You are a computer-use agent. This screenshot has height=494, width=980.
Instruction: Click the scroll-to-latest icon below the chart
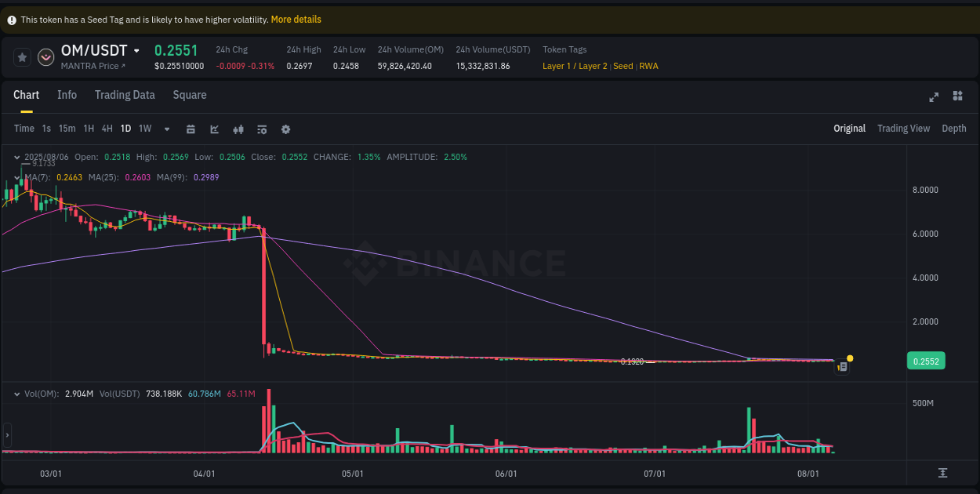[943, 473]
